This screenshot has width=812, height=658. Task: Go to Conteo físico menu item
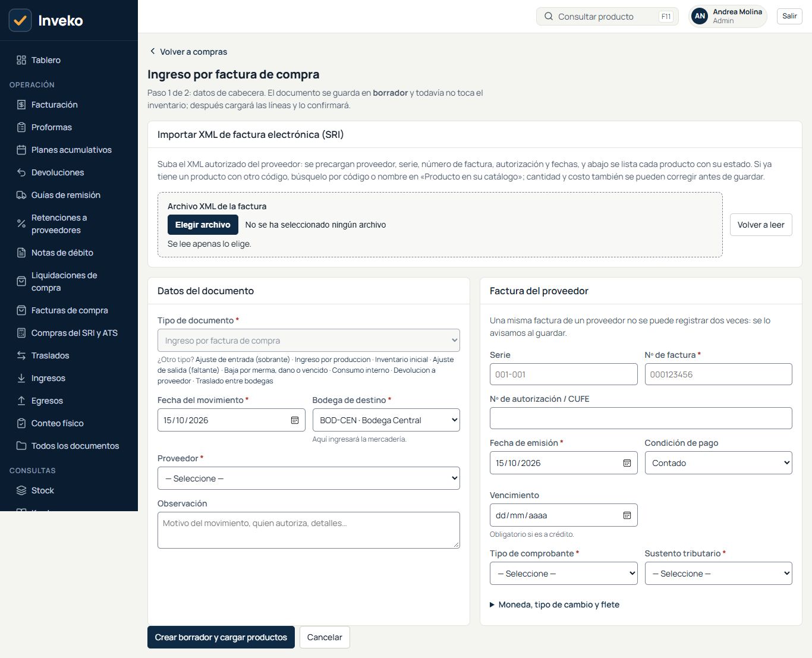[69, 423]
